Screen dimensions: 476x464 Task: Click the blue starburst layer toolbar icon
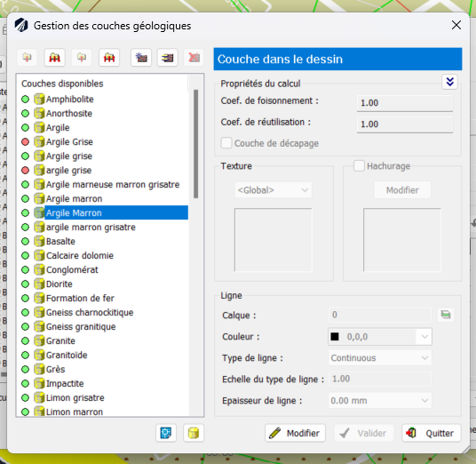[141, 58]
